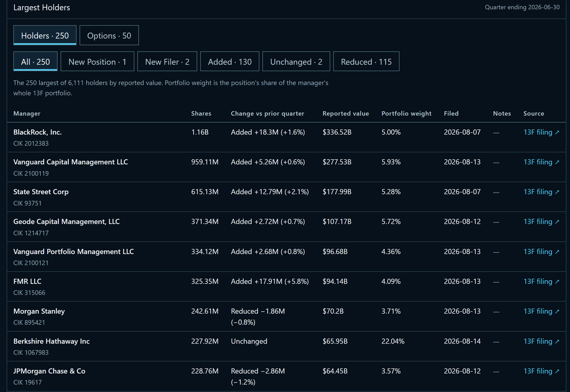Screen dimensions: 570x392
Task: Click the Largest Holders heading
Action: (x=42, y=8)
